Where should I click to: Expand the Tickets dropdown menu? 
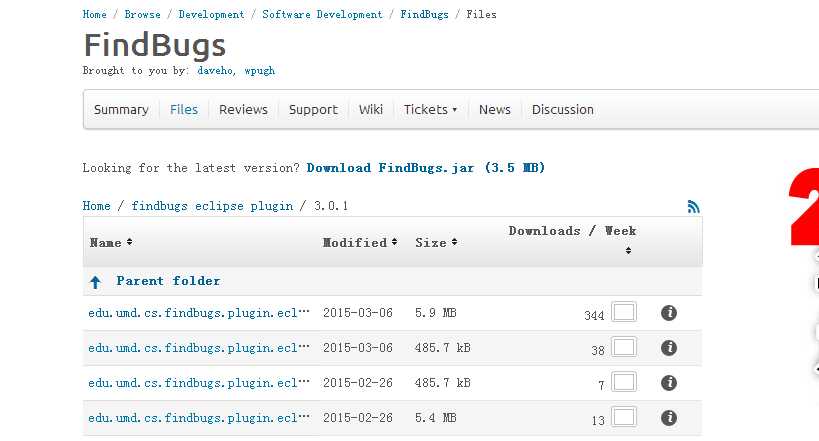pos(430,110)
